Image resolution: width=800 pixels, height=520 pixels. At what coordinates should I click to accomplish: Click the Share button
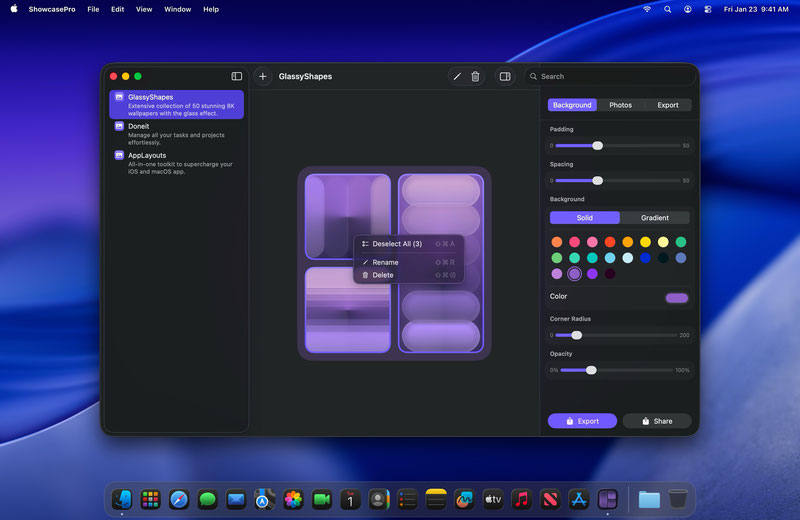656,421
